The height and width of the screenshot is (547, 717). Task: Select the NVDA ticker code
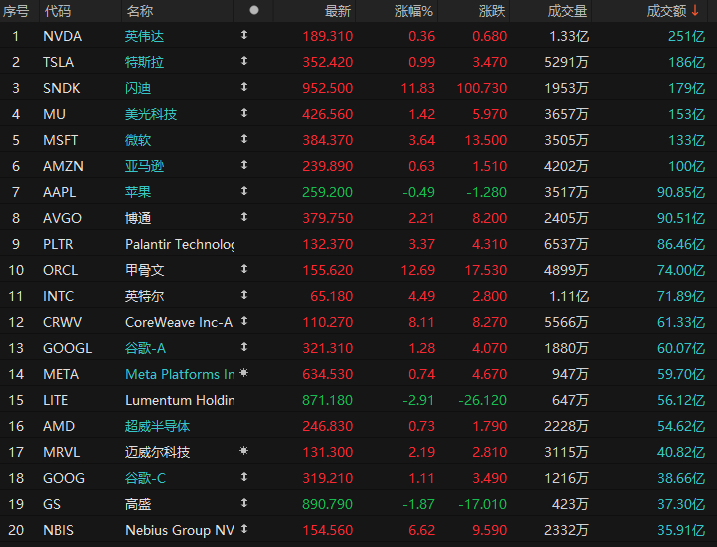(63, 36)
